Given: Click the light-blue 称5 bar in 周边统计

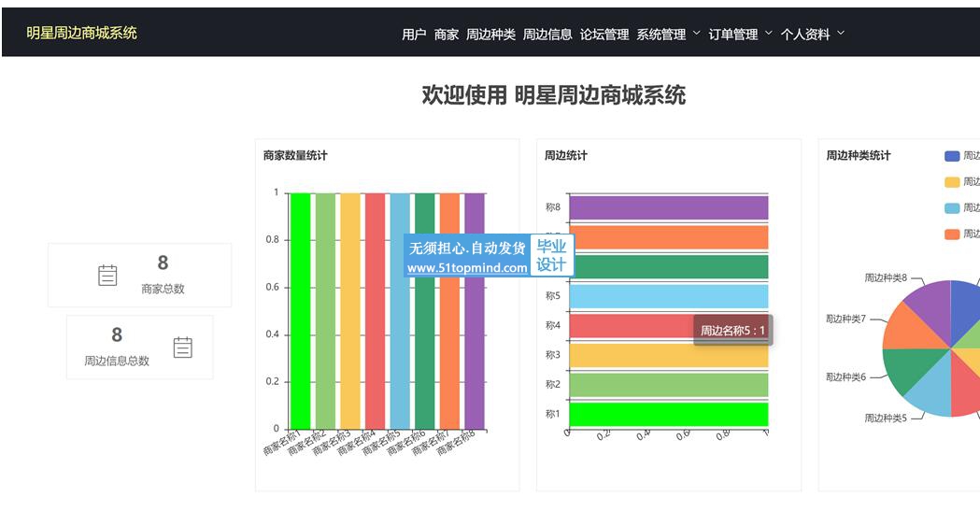Looking at the screenshot, I should tap(669, 296).
